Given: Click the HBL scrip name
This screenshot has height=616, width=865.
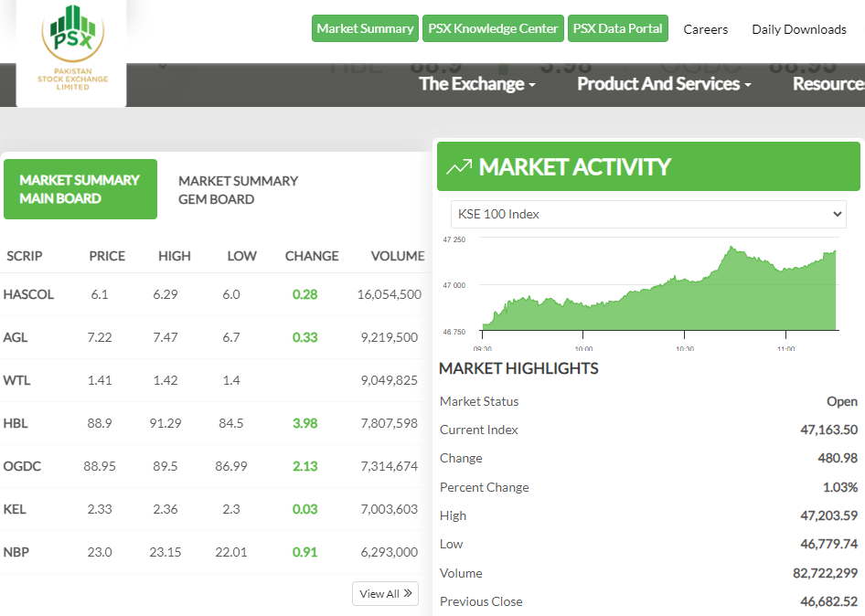Looking at the screenshot, I should point(16,423).
